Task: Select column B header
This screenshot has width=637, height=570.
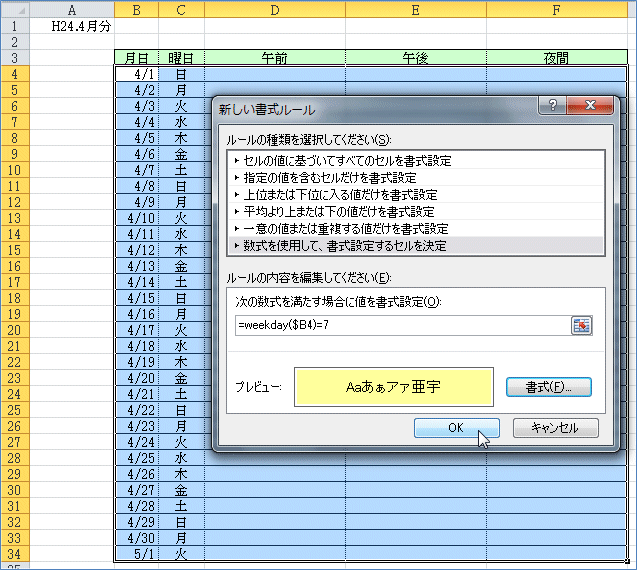Action: click(136, 10)
